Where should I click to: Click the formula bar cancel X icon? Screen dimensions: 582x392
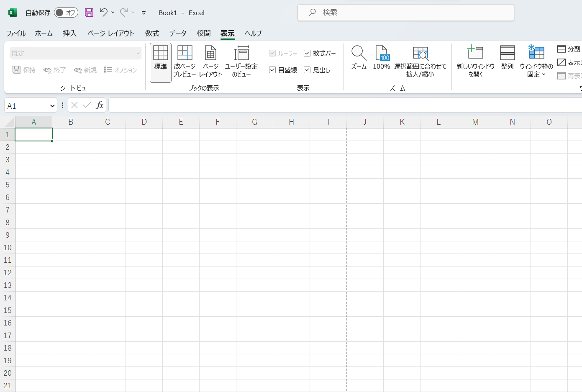74,105
